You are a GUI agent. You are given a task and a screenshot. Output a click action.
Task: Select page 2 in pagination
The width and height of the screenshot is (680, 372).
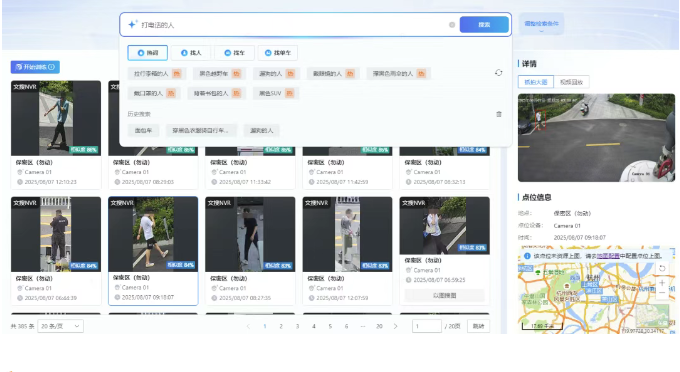point(281,326)
